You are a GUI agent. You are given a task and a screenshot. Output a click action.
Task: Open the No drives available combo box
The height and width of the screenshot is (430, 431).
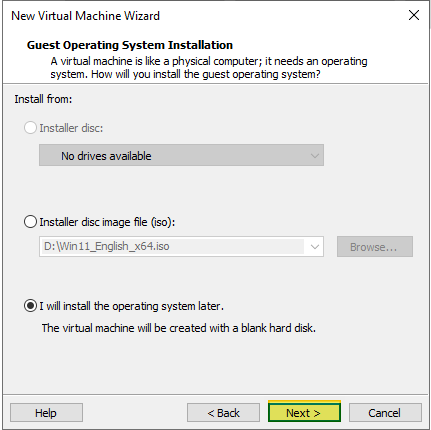[181, 155]
